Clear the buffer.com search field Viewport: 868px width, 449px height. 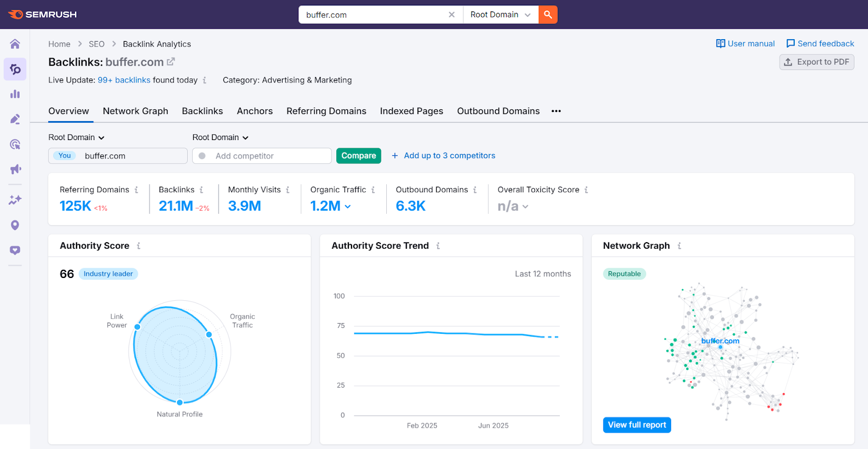pos(451,15)
